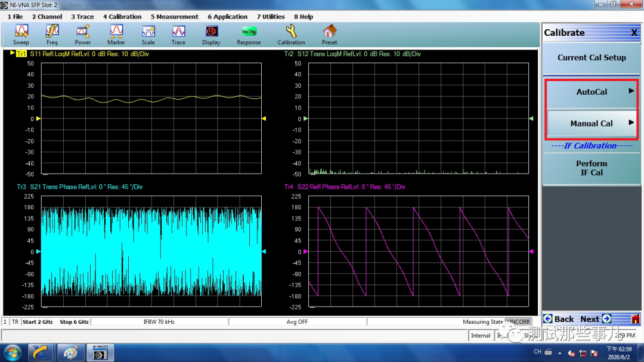644x362 pixels.
Task: Open the Paint taskbar icon
Action: (x=70, y=353)
